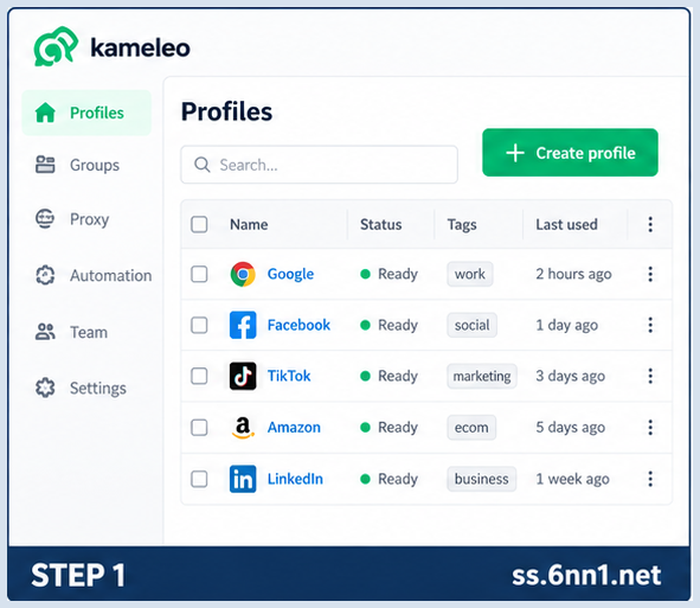
Task: Toggle the select-all checkbox in table header
Action: 199,225
